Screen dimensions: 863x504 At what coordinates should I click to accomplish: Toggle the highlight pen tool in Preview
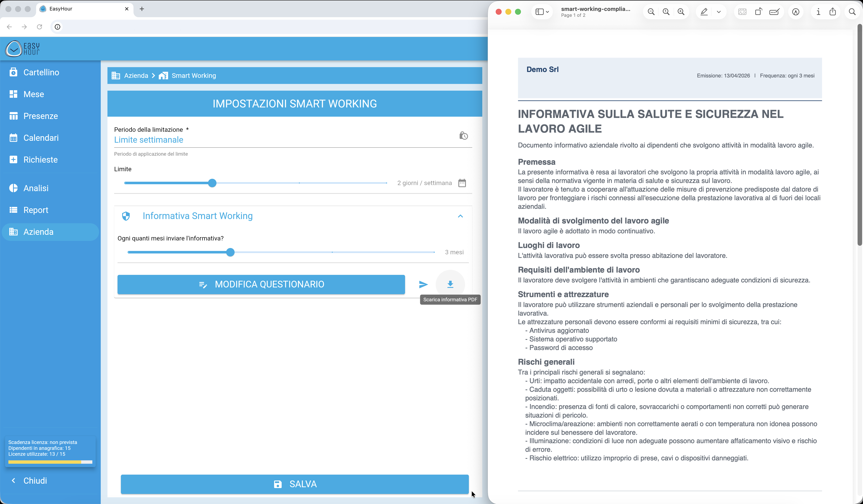(x=703, y=12)
